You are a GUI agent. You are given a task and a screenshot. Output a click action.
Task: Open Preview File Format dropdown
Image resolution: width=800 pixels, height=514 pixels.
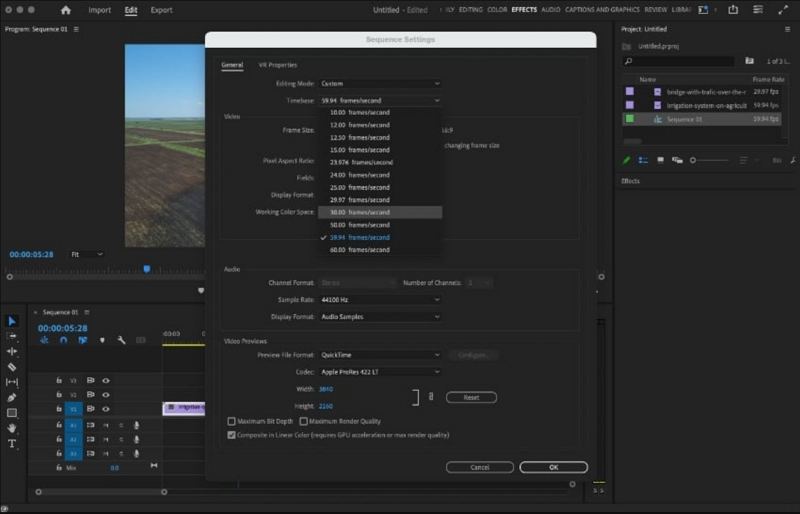point(380,355)
